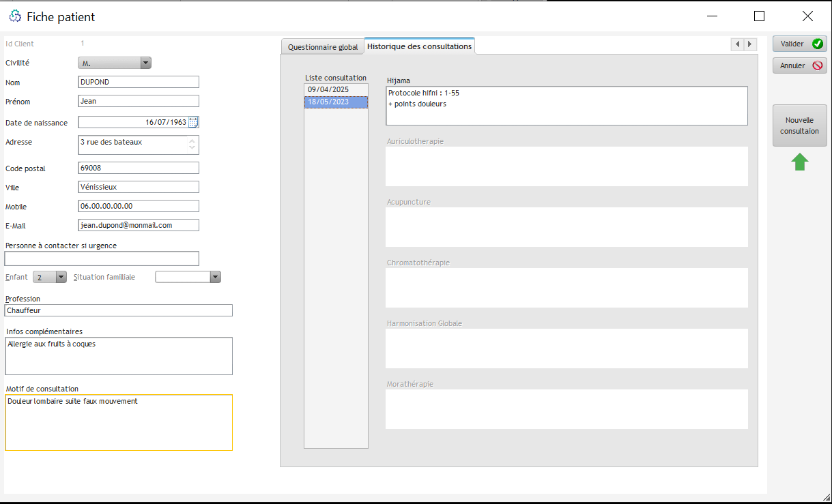Screen dimensions: 832x504
Task: Start a Nouvelle consultation
Action: tap(799, 125)
